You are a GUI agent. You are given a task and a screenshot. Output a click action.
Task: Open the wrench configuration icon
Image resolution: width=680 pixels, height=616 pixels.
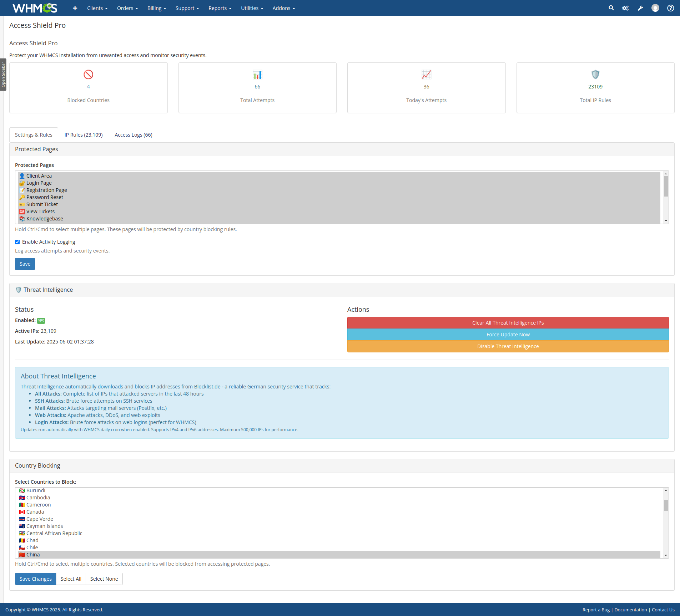(640, 8)
